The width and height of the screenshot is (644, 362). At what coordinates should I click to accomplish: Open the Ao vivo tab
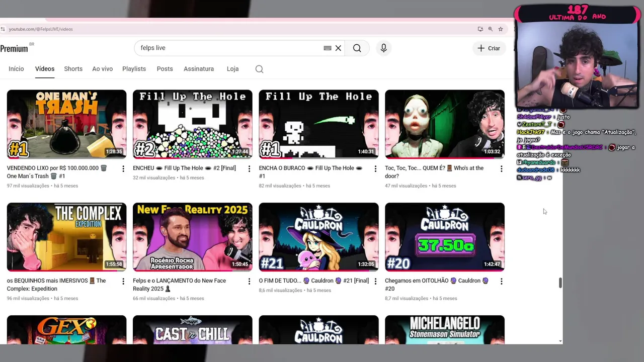(x=102, y=69)
